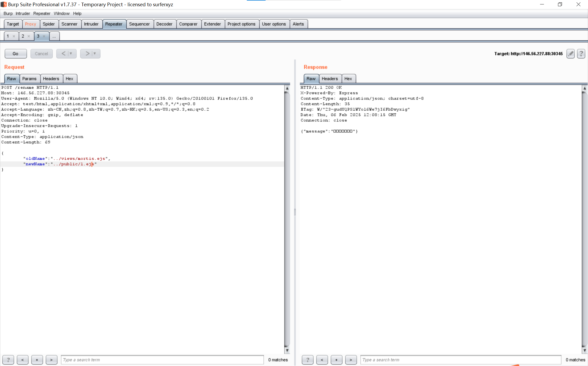Click request pane scroll down arrow
588x366 pixels.
[287, 350]
